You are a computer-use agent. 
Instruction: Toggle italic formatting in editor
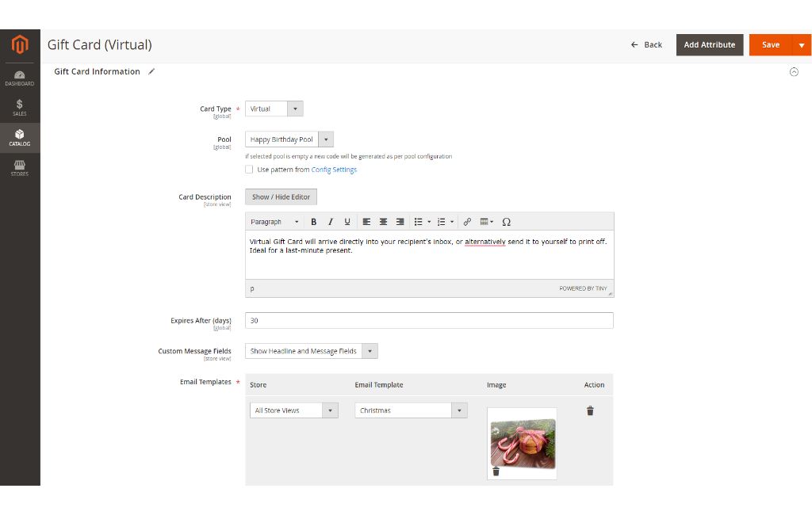pos(330,222)
